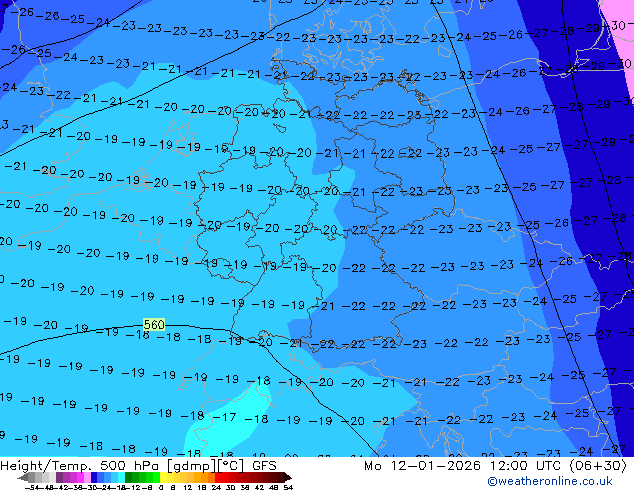
Task: Click the gray arrow at legend's cold end
Action: pyautogui.click(x=23, y=477)
